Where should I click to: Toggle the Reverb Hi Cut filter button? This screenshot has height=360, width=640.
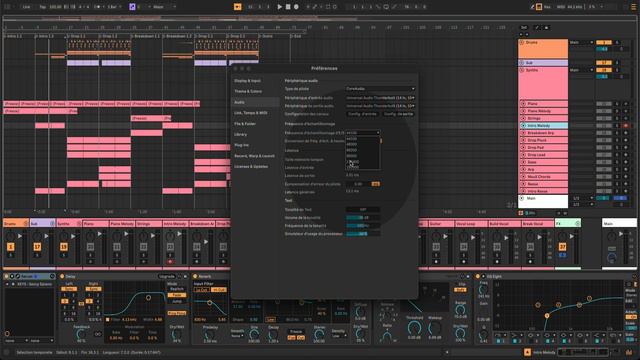(219, 289)
